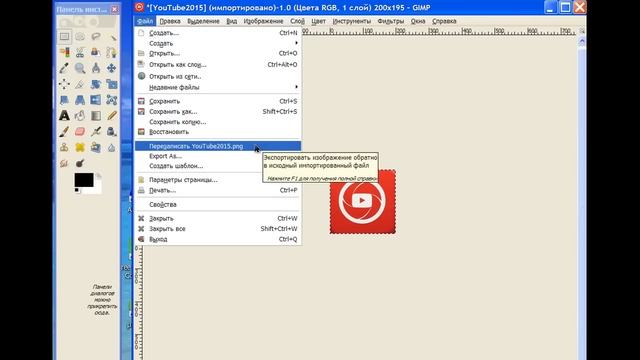
Task: Select the Move tool
Action: [x=111, y=68]
